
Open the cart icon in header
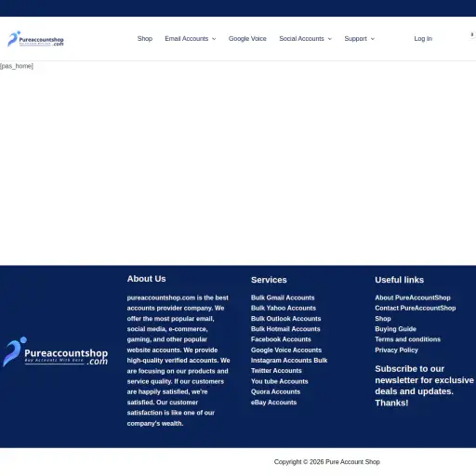tap(472, 34)
